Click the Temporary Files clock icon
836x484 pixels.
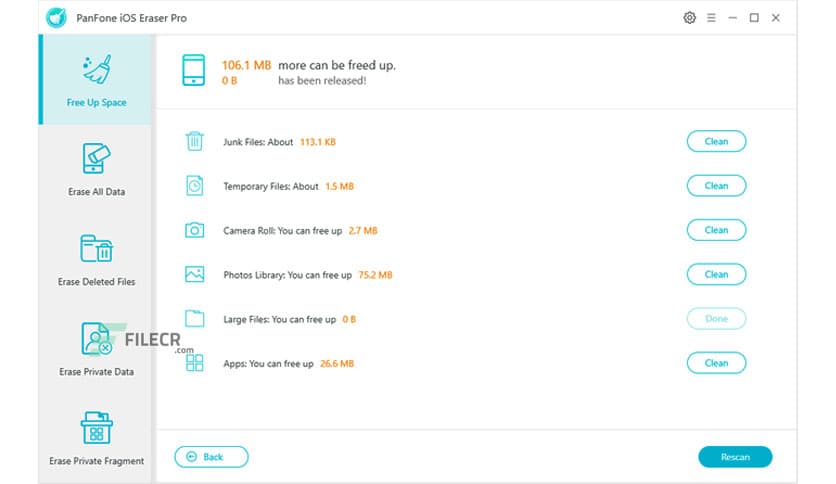194,186
